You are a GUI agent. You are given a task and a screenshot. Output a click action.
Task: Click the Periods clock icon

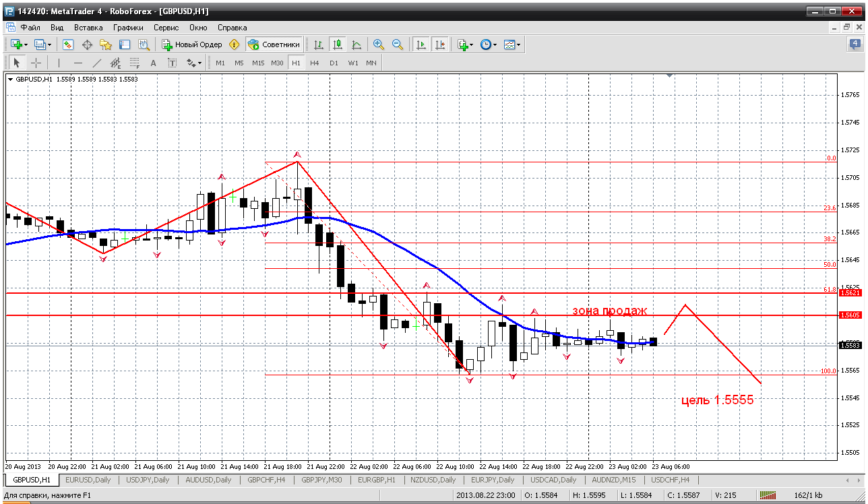(x=485, y=44)
